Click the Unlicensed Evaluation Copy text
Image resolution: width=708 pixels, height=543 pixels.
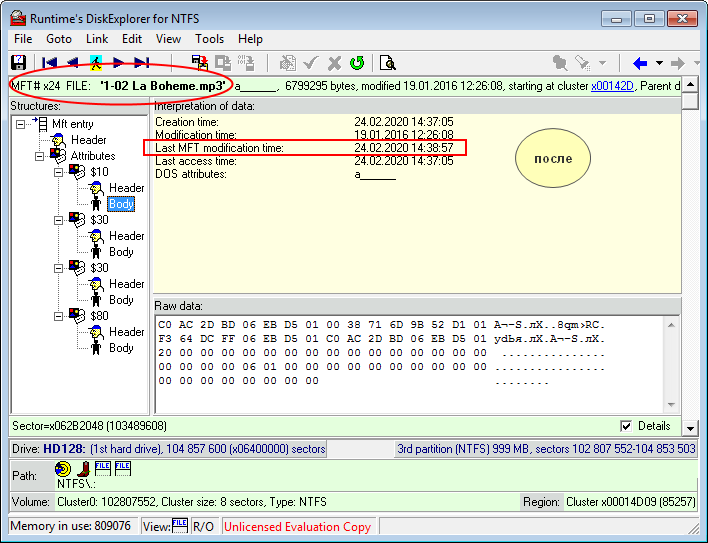point(297,527)
